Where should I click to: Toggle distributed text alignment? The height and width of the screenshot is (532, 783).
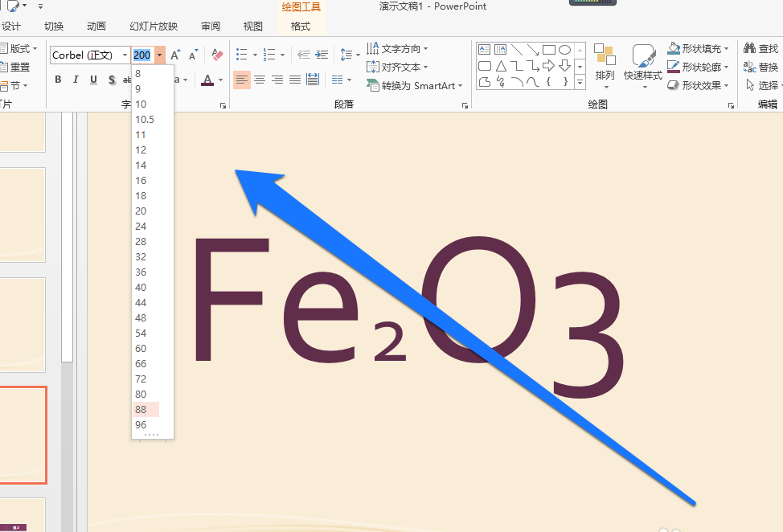pos(313,80)
